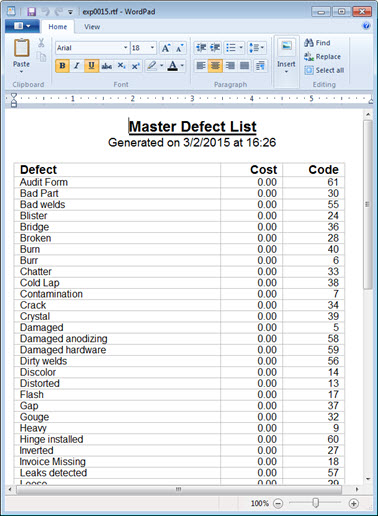Click the Replace button in Editing
Viewport: 378px width, 516px height.
click(323, 57)
